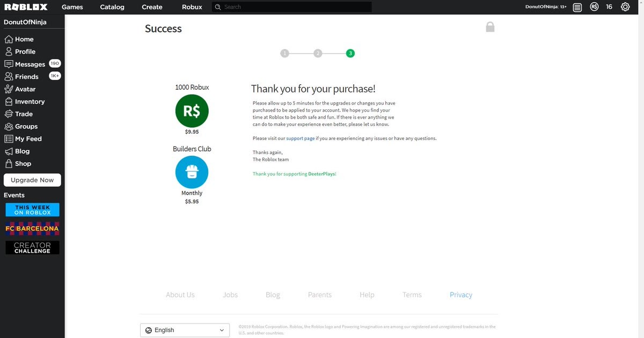This screenshot has width=644, height=338.
Task: Click the Jobs footer link
Action: (x=230, y=295)
